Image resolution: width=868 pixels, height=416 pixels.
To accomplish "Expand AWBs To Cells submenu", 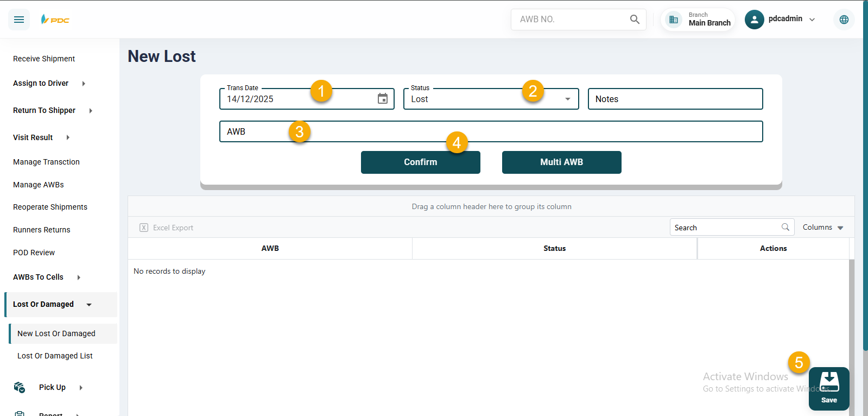I will point(79,278).
